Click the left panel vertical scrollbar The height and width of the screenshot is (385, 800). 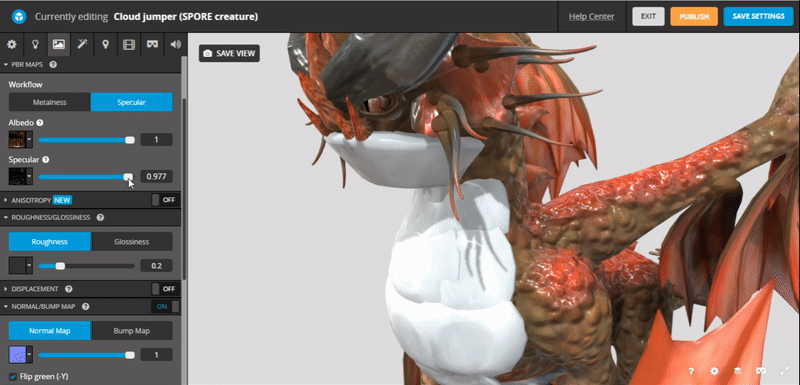184,189
